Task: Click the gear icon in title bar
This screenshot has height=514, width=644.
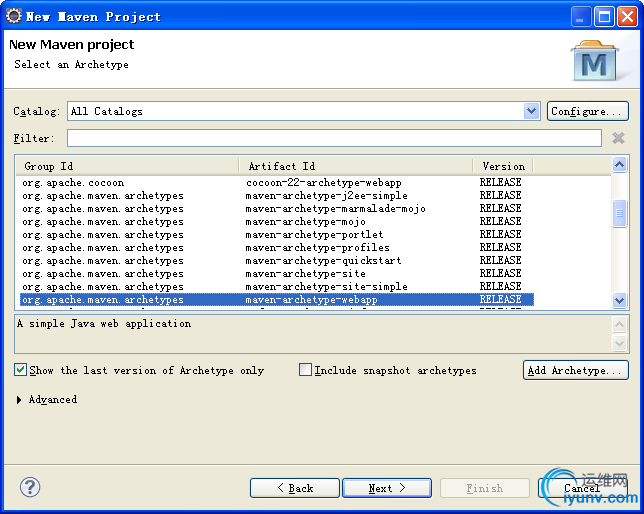Action: tap(14, 16)
